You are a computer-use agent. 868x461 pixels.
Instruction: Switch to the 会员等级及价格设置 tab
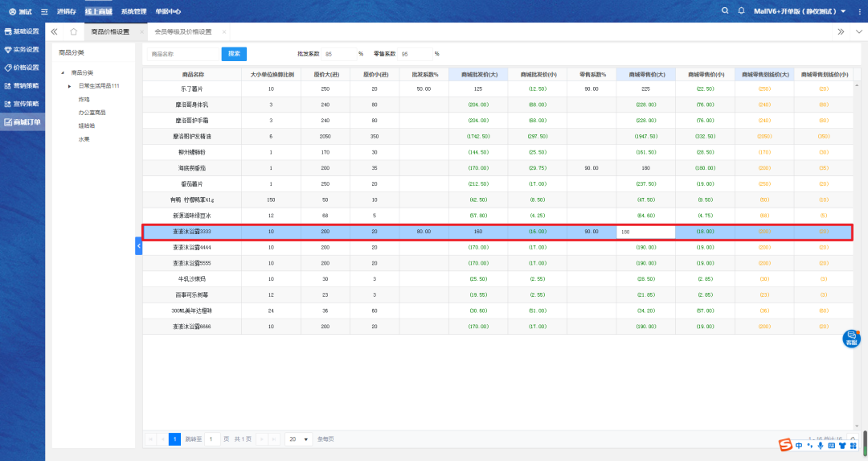click(182, 31)
